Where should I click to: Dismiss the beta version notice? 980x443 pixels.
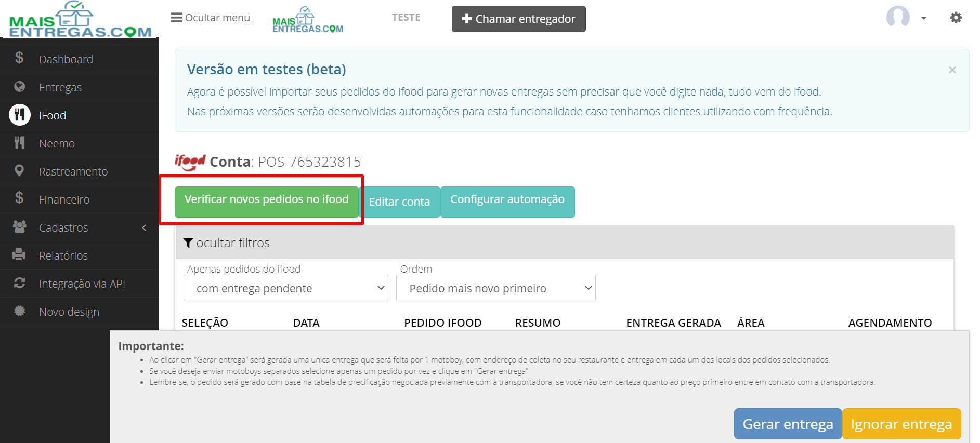[x=952, y=70]
